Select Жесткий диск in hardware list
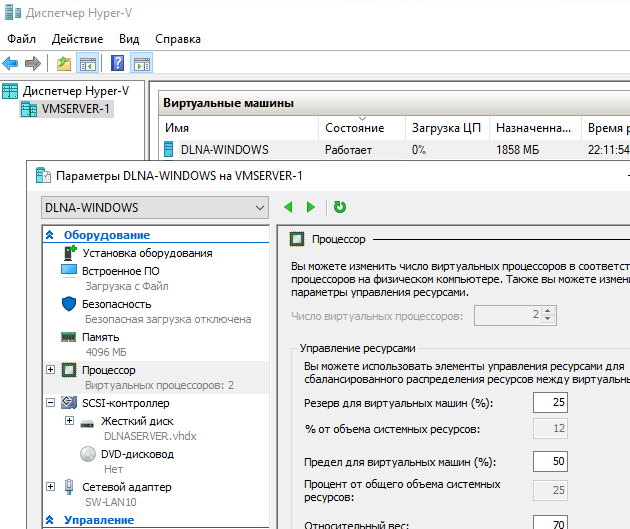 137,421
